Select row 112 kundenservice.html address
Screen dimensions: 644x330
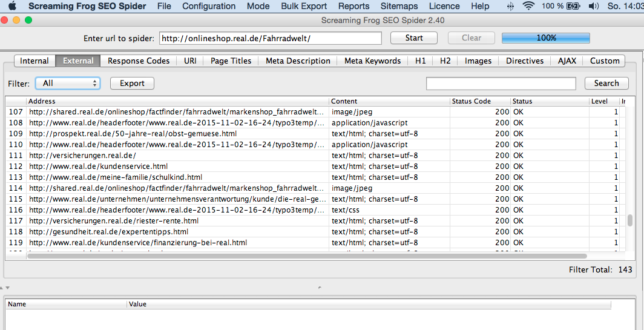point(177,167)
